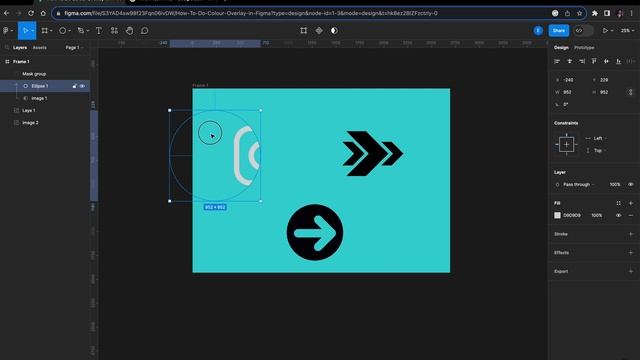Click the align vertical centers icon
The width and height of the screenshot is (640, 360).
pyautogui.click(x=606, y=61)
